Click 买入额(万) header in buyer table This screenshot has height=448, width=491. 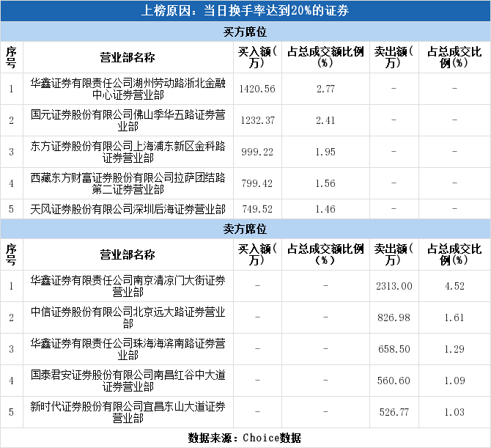(x=257, y=57)
